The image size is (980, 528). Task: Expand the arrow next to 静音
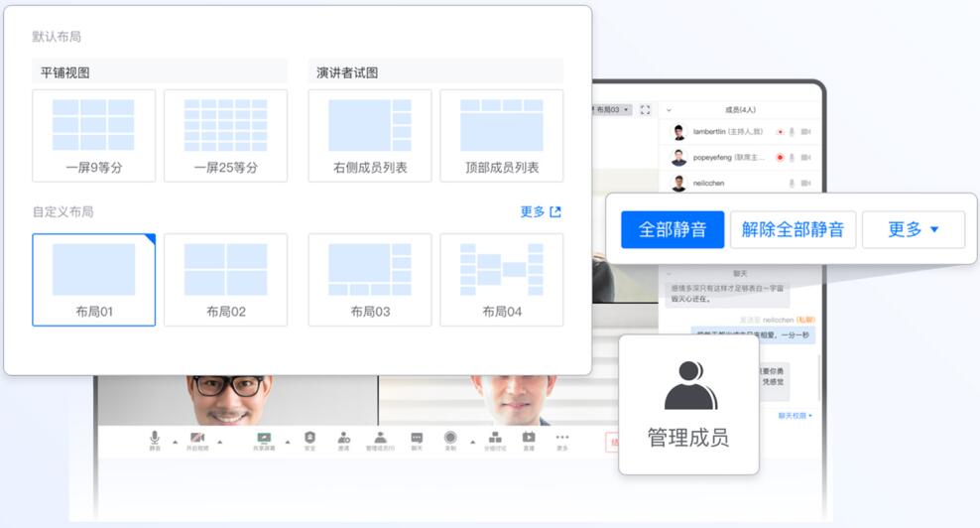tap(176, 441)
